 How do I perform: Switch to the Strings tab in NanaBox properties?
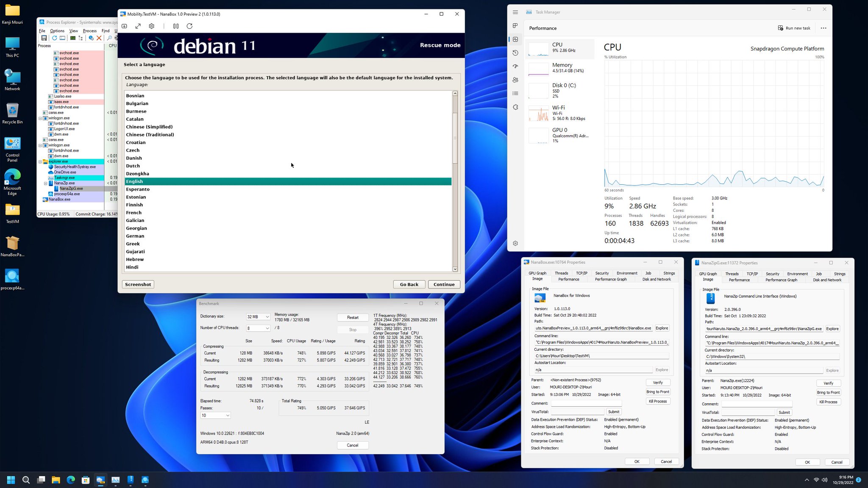pyautogui.click(x=669, y=273)
